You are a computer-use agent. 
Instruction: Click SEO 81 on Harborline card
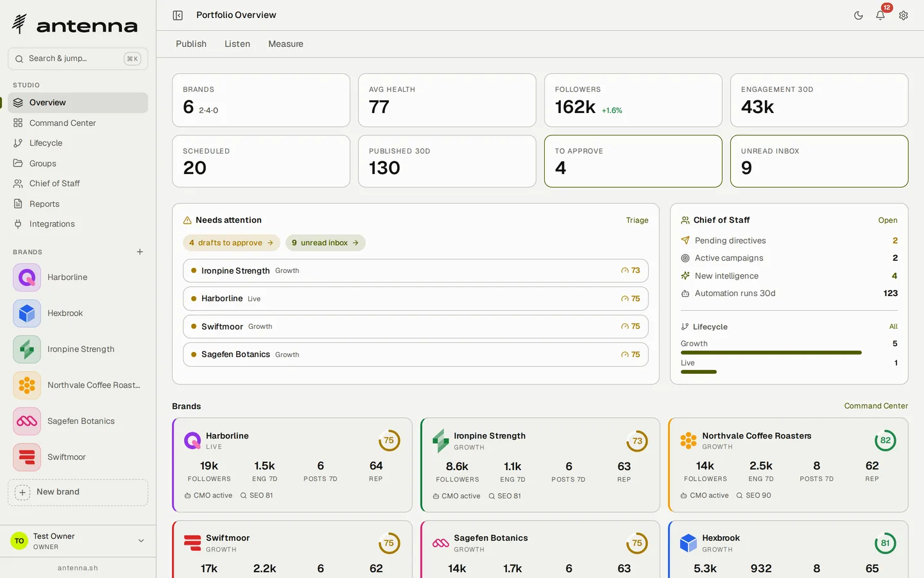pos(257,496)
